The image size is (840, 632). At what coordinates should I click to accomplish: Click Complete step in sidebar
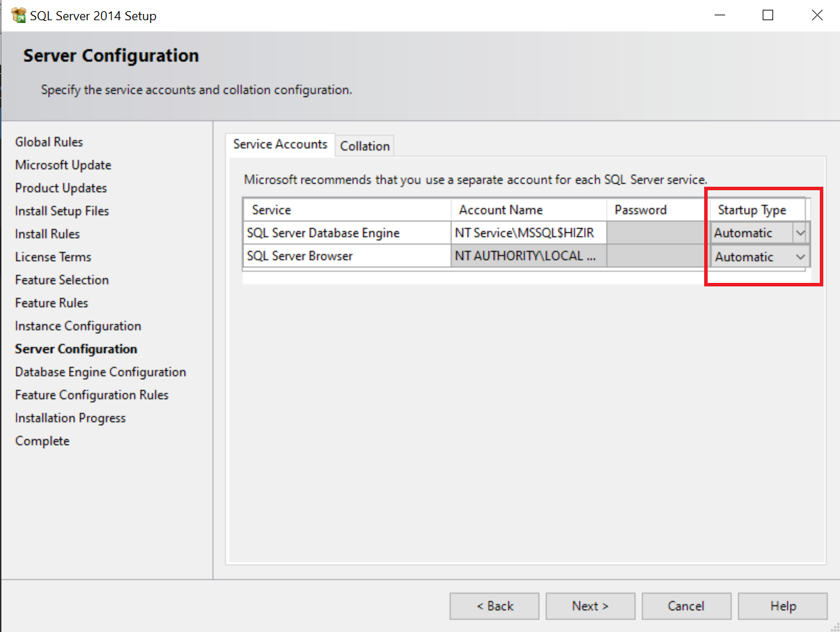(x=42, y=441)
